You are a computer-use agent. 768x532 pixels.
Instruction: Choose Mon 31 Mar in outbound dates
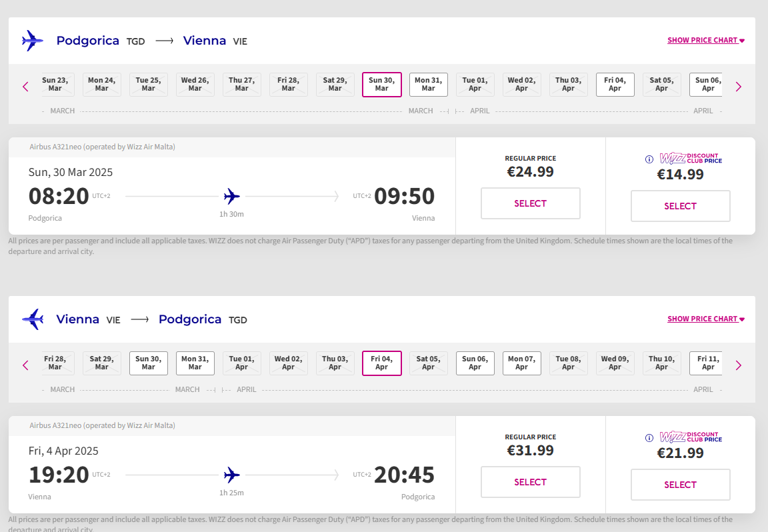(x=428, y=85)
